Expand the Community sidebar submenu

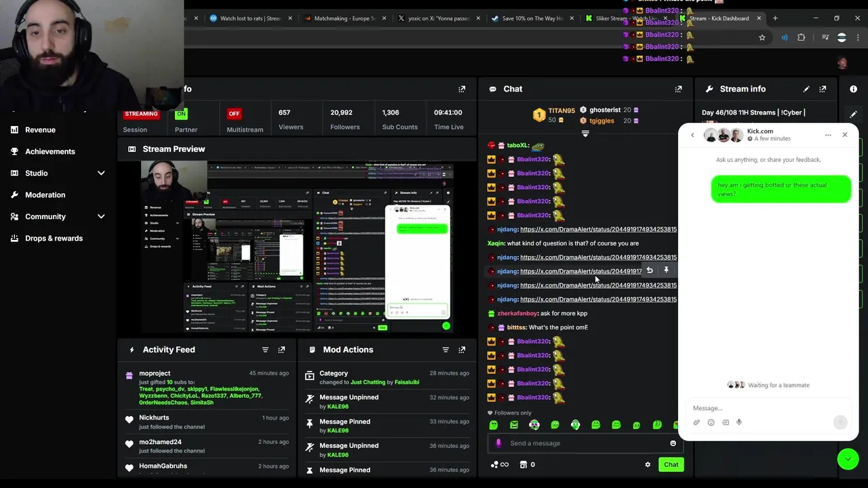101,216
